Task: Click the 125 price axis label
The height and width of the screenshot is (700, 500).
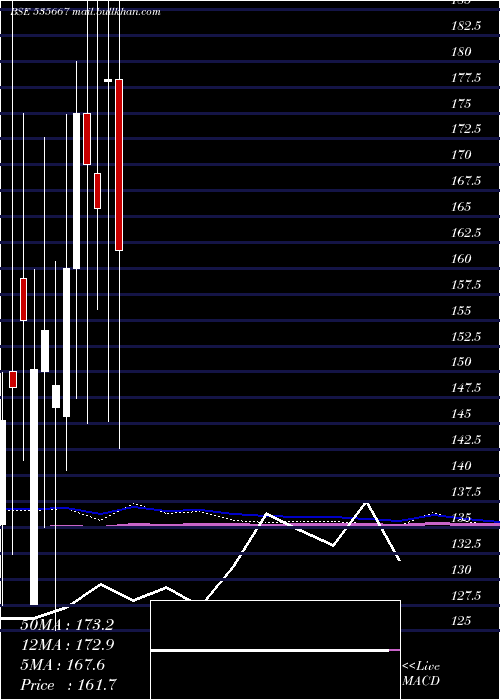Action: tap(461, 621)
